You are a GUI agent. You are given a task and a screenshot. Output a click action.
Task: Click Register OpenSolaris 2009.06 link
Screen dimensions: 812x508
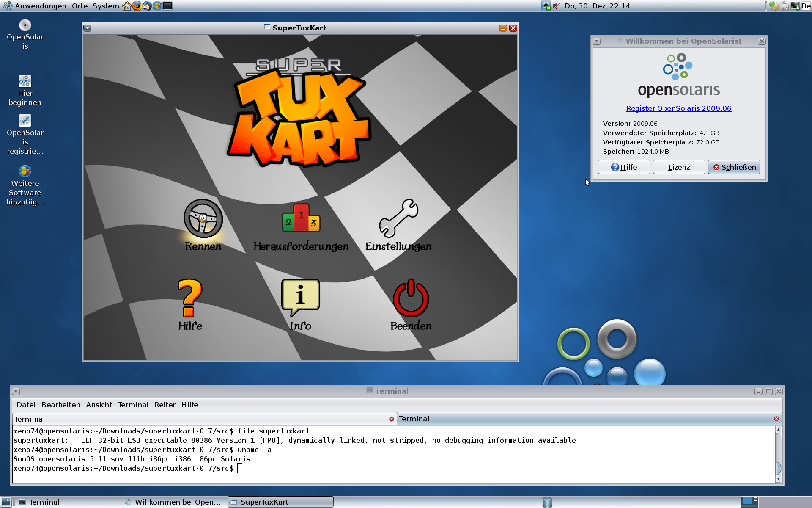pyautogui.click(x=679, y=108)
